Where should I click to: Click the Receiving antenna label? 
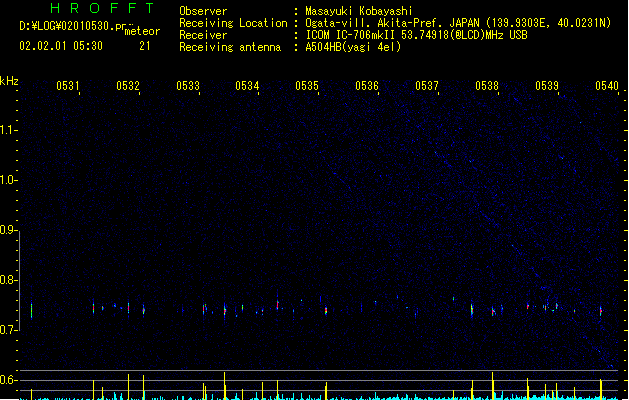tap(230, 47)
